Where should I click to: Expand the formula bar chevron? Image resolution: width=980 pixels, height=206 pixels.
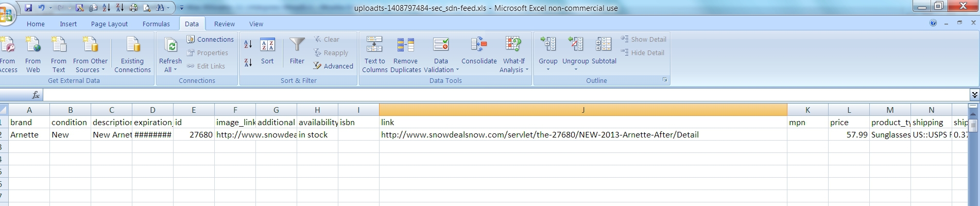[x=974, y=94]
